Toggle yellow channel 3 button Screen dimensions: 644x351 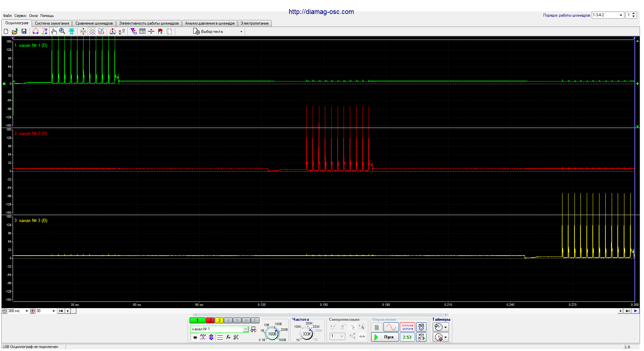click(x=219, y=320)
